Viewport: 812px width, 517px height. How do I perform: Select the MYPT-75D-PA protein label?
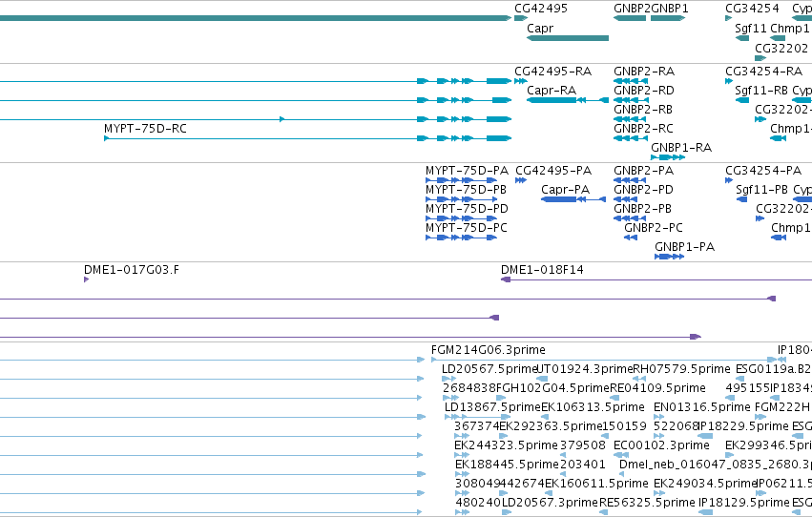pos(468,170)
